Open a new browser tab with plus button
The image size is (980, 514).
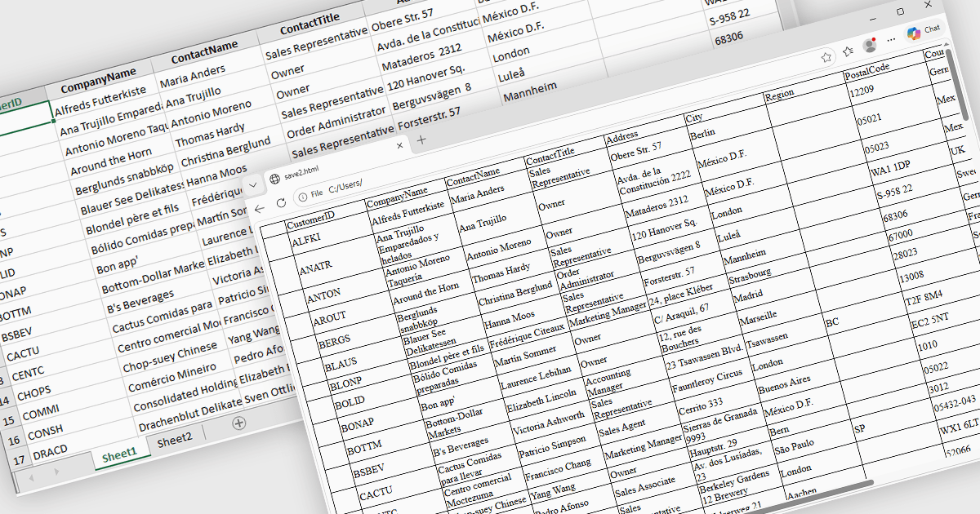421,140
